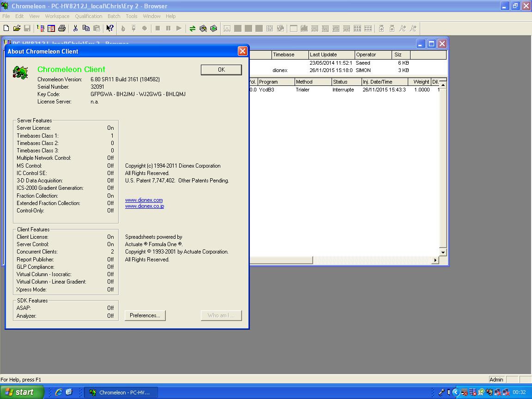Viewport: 532px width, 399px height.
Task: Click the taskbar clock showing 00:32
Action: pyautogui.click(x=519, y=392)
